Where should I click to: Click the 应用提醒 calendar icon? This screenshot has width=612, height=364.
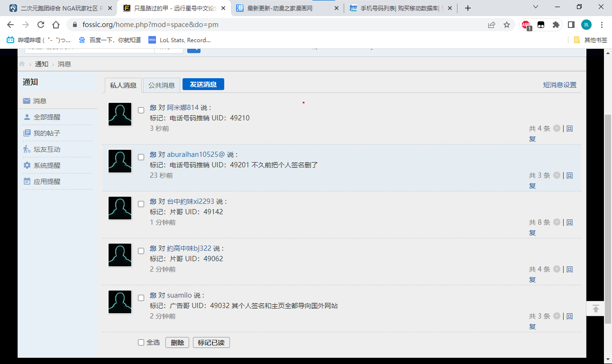[27, 181]
